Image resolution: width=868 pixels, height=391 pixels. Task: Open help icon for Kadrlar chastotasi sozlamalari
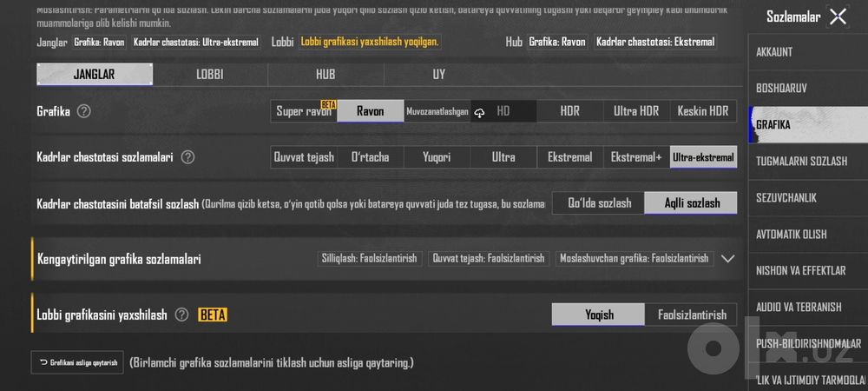coord(187,157)
